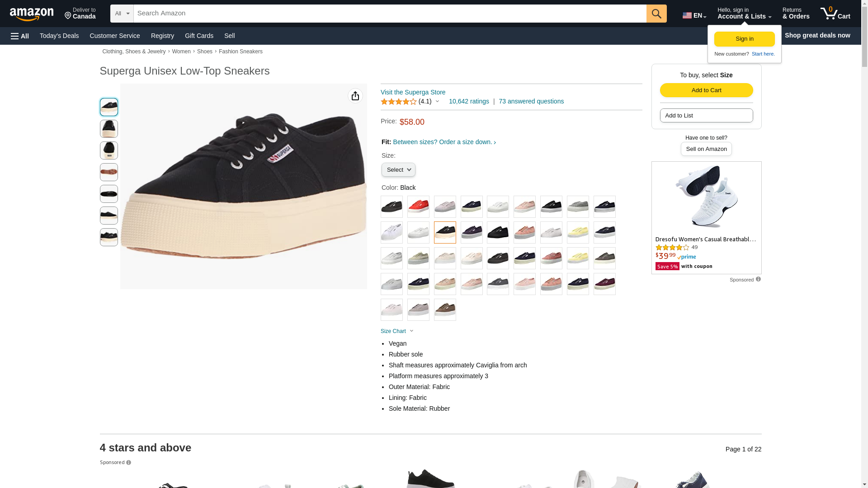Open the search category All dropdown
Screen dimensions: 868x488
point(122,14)
